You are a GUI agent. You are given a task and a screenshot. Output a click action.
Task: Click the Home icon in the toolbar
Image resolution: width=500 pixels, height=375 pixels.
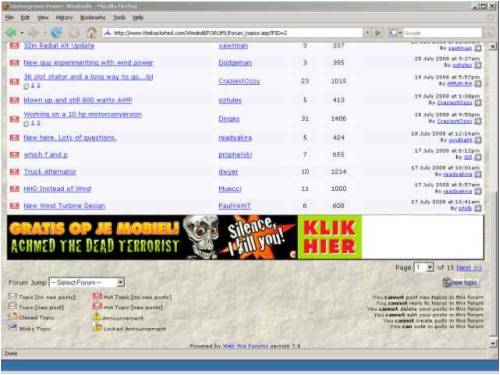[91, 33]
